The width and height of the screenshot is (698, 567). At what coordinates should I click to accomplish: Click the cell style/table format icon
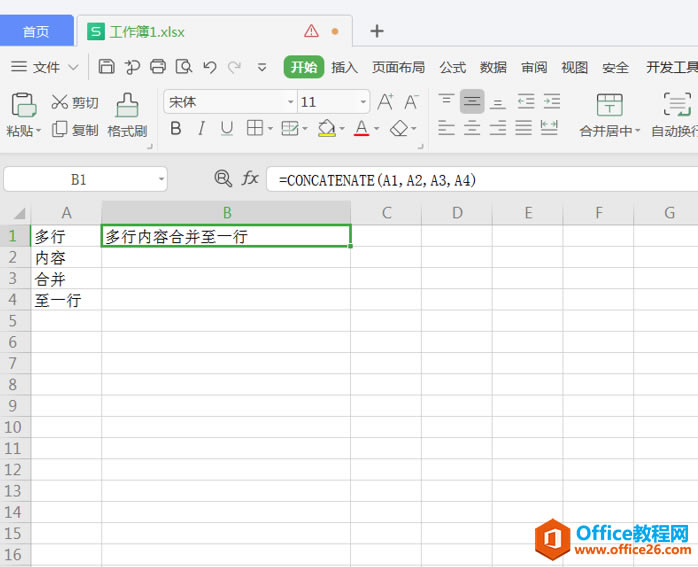click(290, 129)
